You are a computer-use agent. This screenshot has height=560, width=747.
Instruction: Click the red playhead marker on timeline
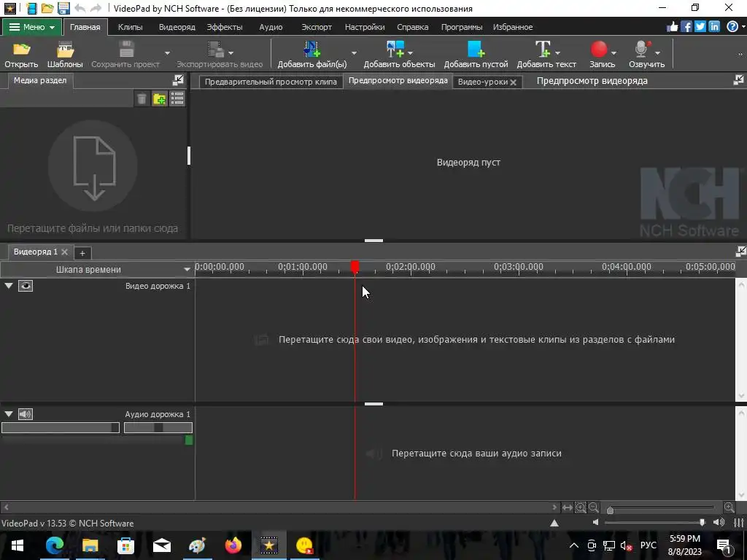click(355, 267)
